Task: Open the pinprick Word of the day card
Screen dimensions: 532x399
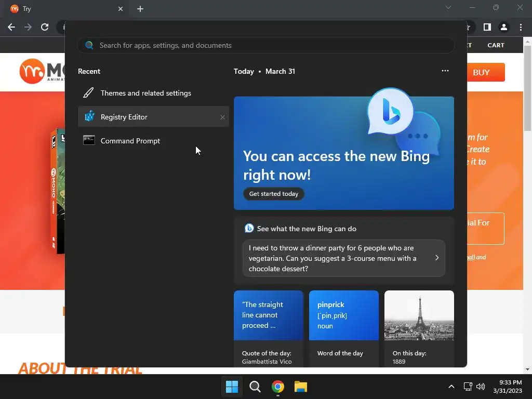Action: (344, 328)
